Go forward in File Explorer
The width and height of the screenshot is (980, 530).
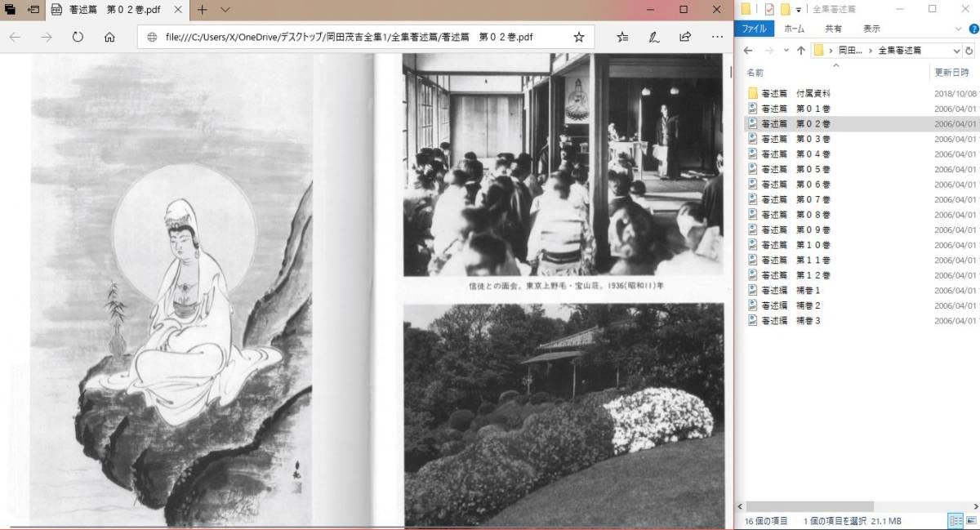click(768, 50)
